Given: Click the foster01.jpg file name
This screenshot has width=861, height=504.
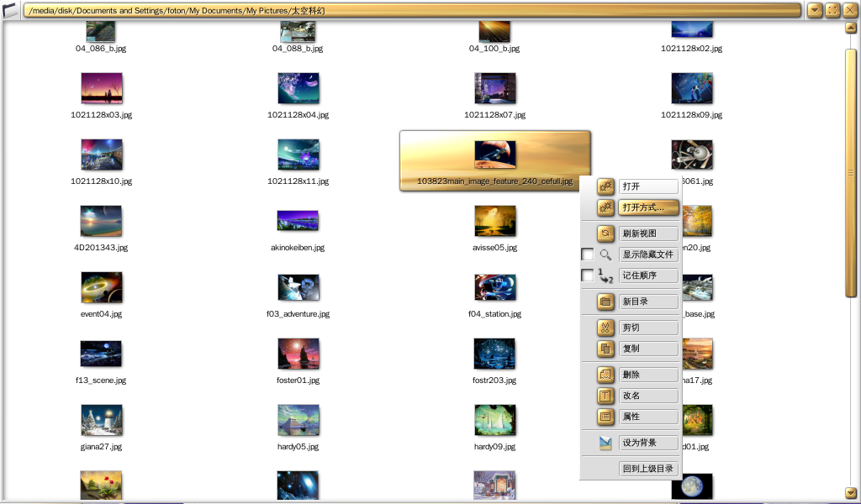Looking at the screenshot, I should tap(298, 380).
